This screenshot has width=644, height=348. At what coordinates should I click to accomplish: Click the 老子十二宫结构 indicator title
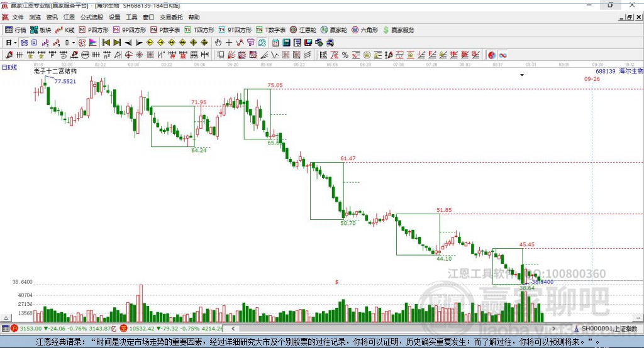(x=55, y=71)
